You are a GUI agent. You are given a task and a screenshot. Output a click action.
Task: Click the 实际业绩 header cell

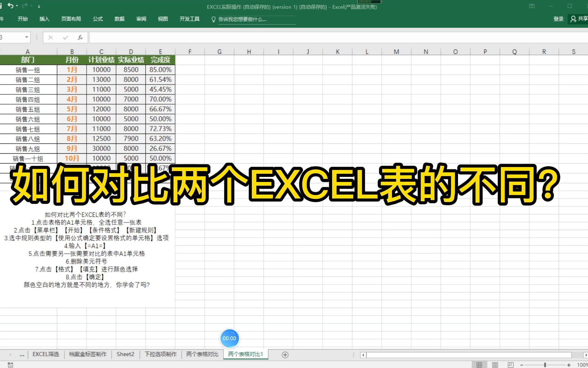(x=131, y=60)
